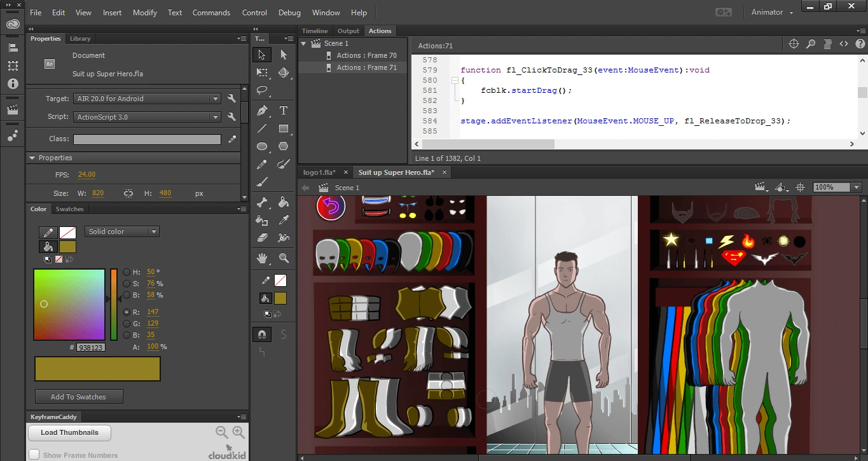Select the Free Transform tool
This screenshot has height=461, width=868.
pyautogui.click(x=262, y=72)
